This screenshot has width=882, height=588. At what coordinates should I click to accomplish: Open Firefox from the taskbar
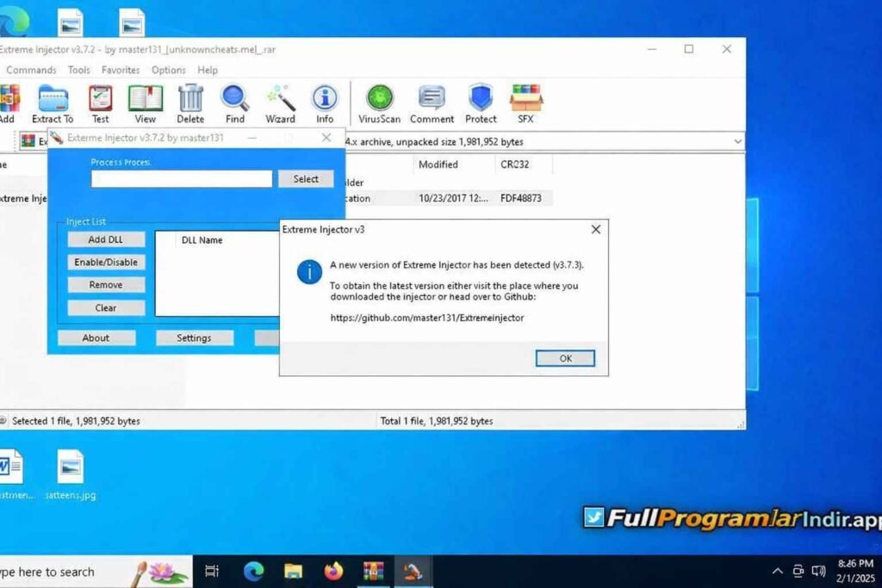[333, 571]
